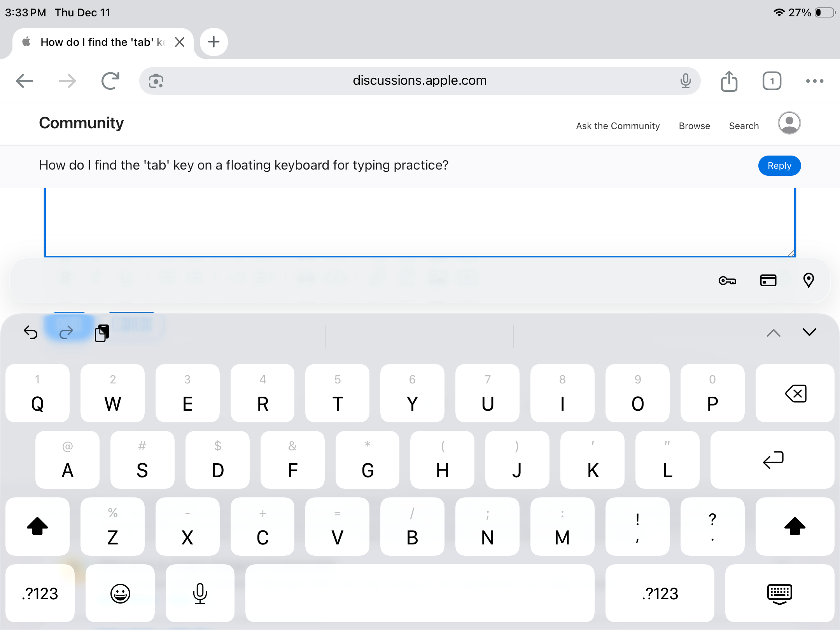Open the tab switcher showing 1 tab
Image resolution: width=840 pixels, height=630 pixels.
point(772,81)
